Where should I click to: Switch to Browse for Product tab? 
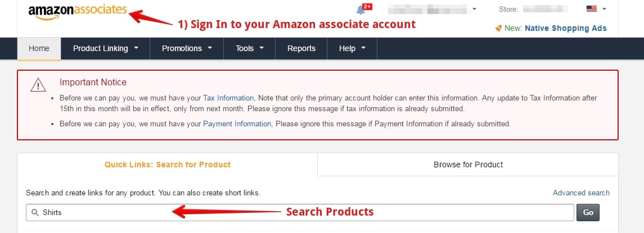coord(468,165)
